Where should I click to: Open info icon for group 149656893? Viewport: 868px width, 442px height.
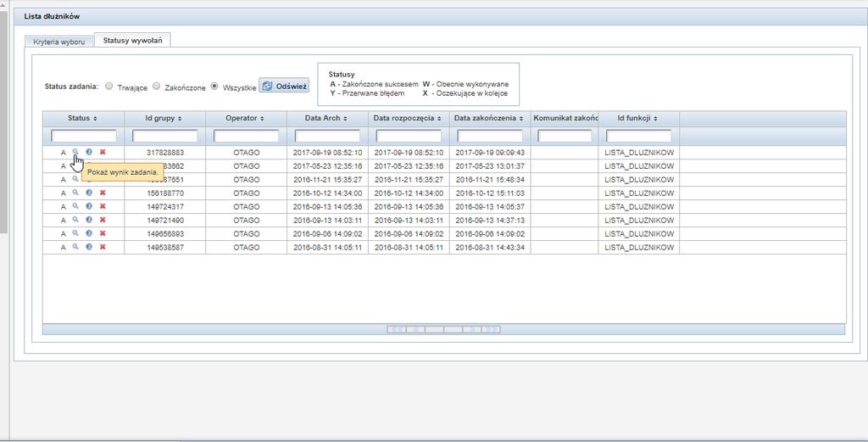[x=88, y=233]
